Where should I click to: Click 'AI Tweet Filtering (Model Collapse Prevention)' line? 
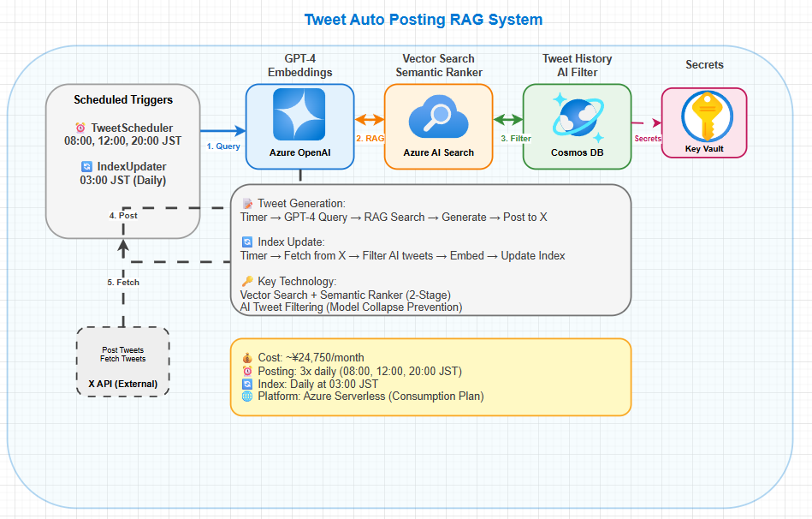click(x=351, y=307)
